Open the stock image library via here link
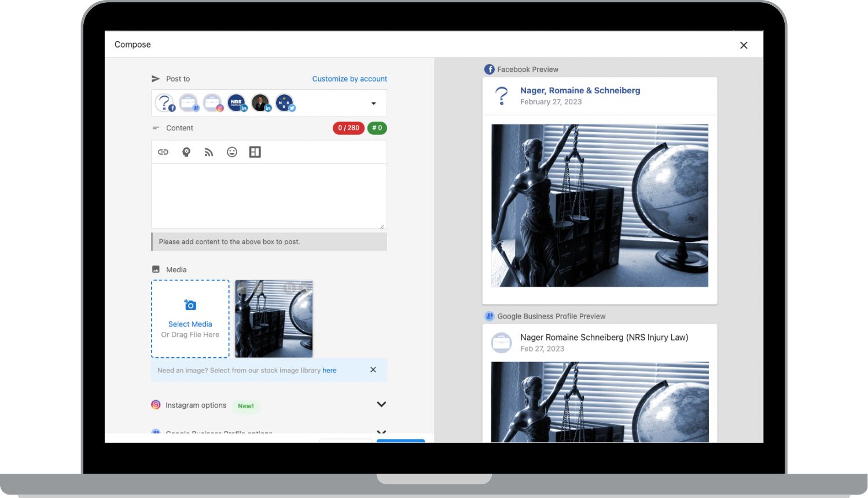 [329, 370]
